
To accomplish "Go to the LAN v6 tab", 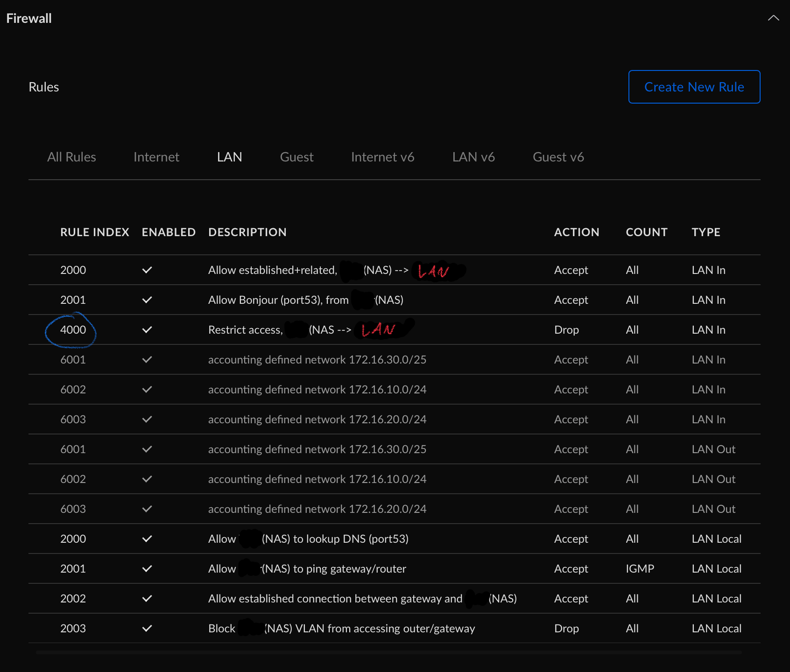I will [473, 157].
